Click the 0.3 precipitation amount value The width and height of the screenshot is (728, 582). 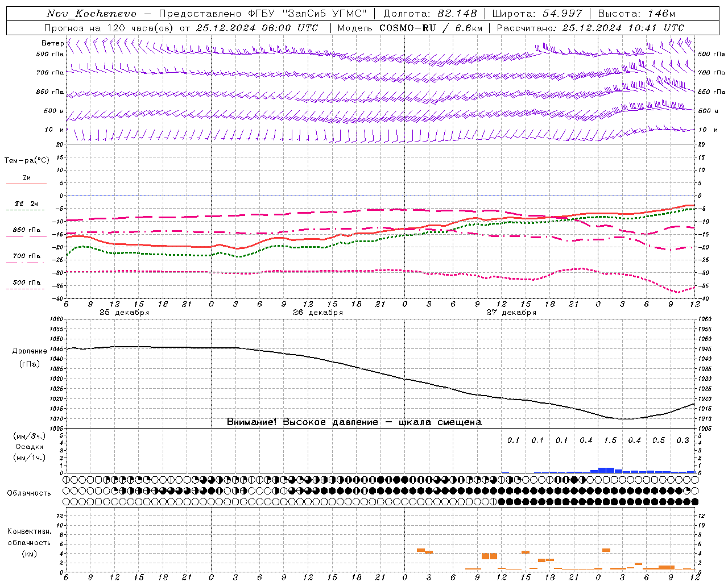pos(683,440)
